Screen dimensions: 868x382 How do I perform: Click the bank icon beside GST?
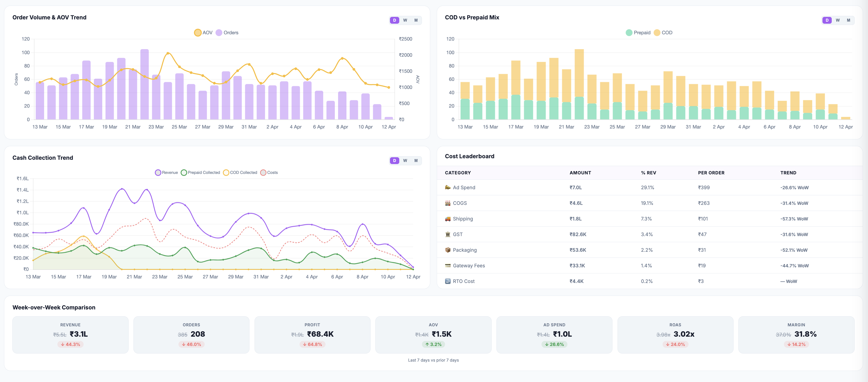pos(448,234)
